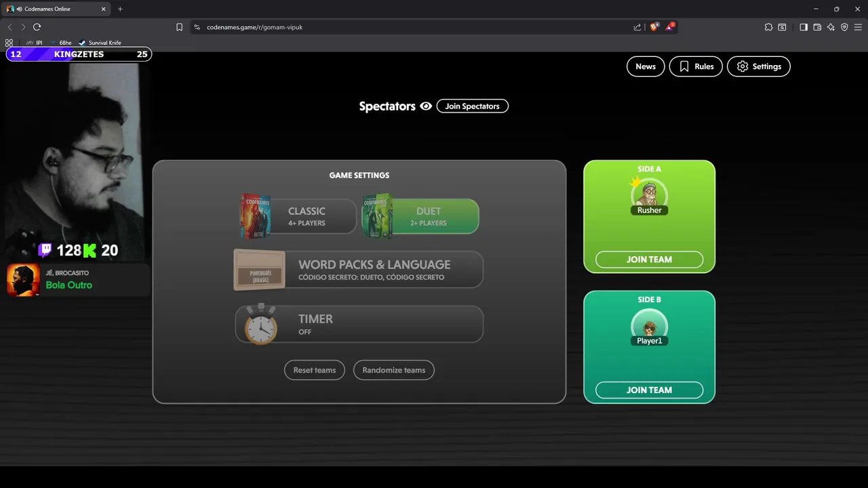Viewport: 868px width, 488px height.
Task: Toggle the browser sidebar panel icon
Action: tap(804, 27)
